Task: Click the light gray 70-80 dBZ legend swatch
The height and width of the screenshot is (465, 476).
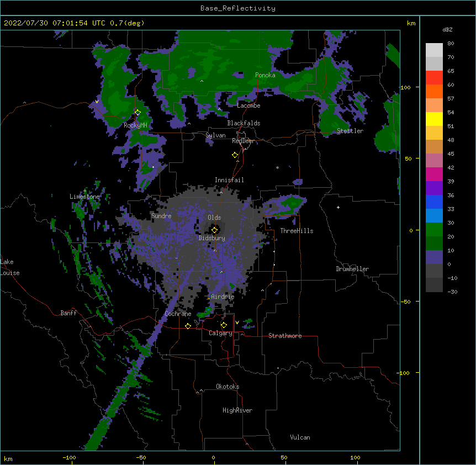Action: click(434, 50)
